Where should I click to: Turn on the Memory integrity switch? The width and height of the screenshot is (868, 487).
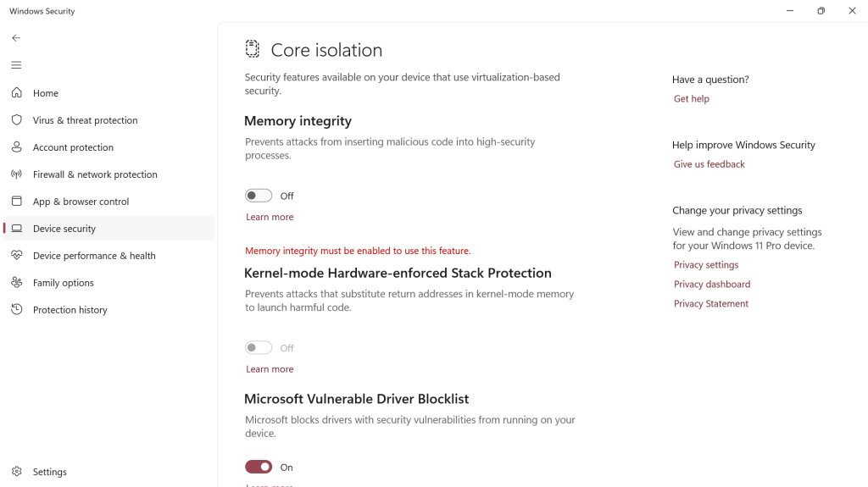[259, 196]
